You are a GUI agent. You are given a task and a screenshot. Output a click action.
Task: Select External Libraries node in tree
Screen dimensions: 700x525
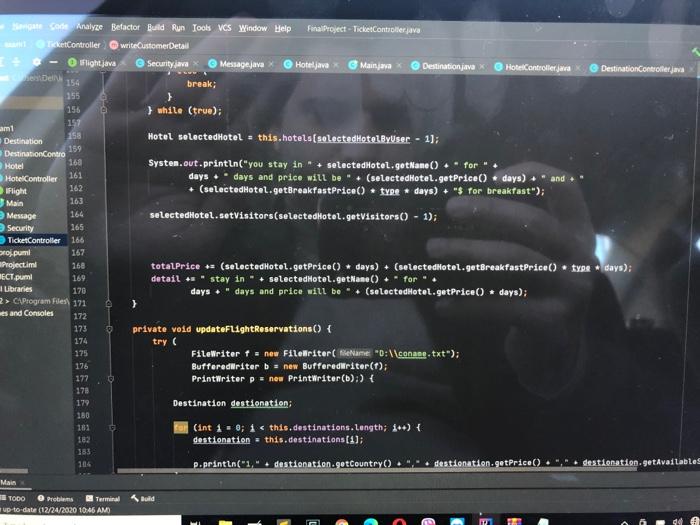16,289
